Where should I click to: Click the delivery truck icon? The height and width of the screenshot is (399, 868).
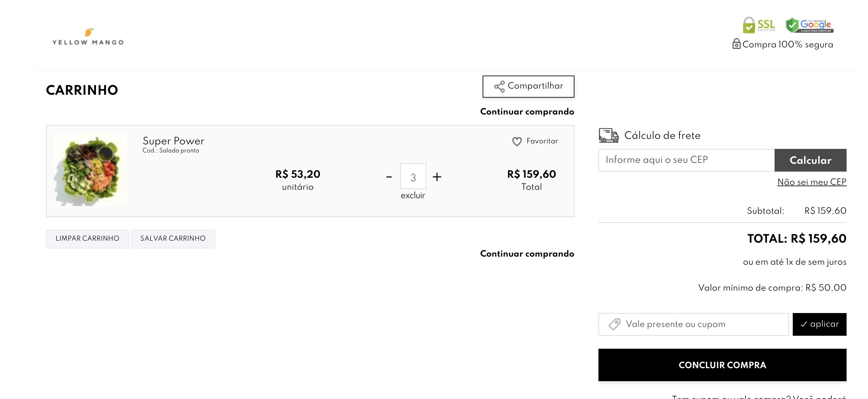tap(609, 136)
